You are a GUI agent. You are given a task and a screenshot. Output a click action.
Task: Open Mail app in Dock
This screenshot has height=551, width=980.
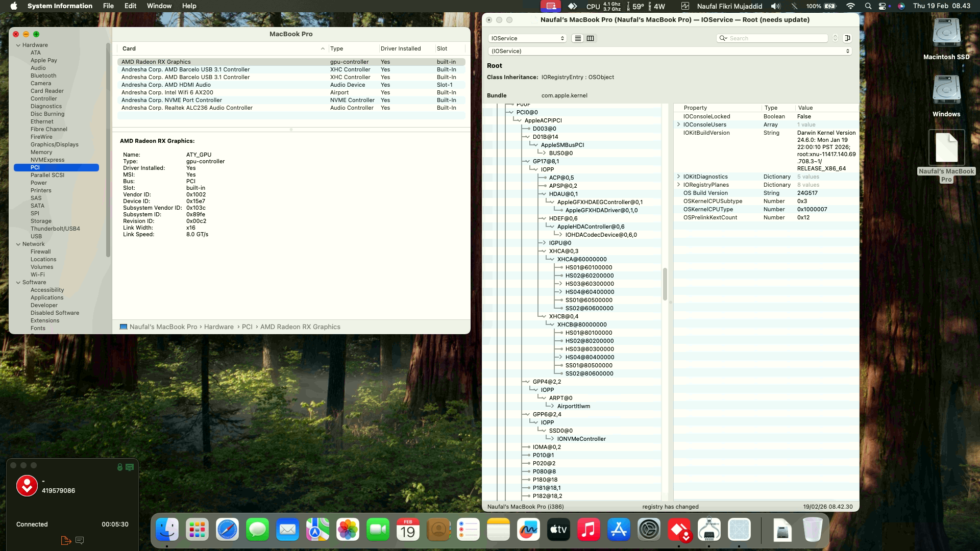point(287,530)
